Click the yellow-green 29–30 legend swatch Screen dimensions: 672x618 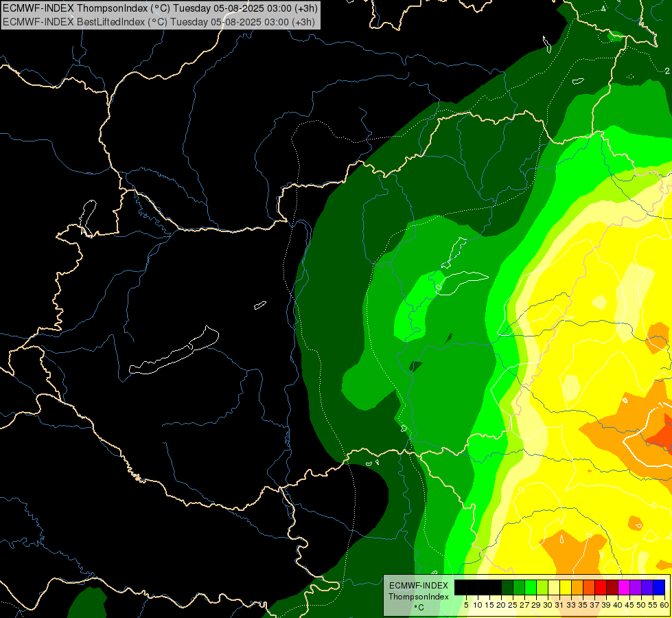[542, 588]
